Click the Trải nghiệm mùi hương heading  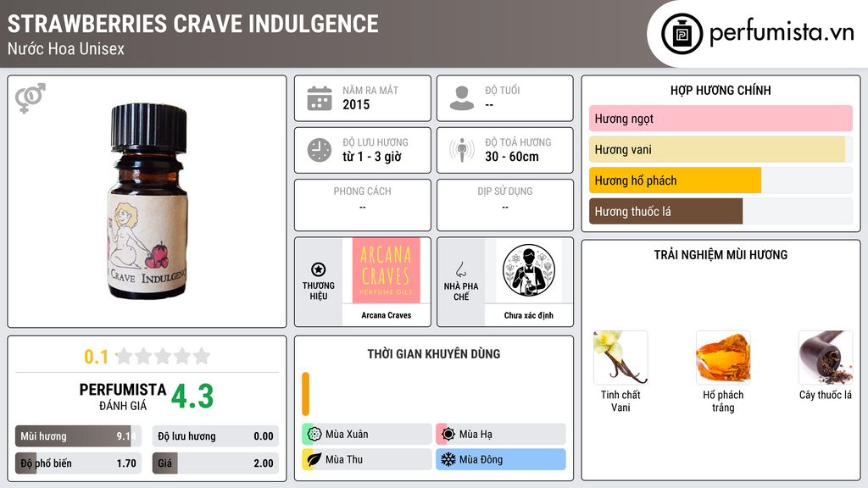(x=721, y=255)
